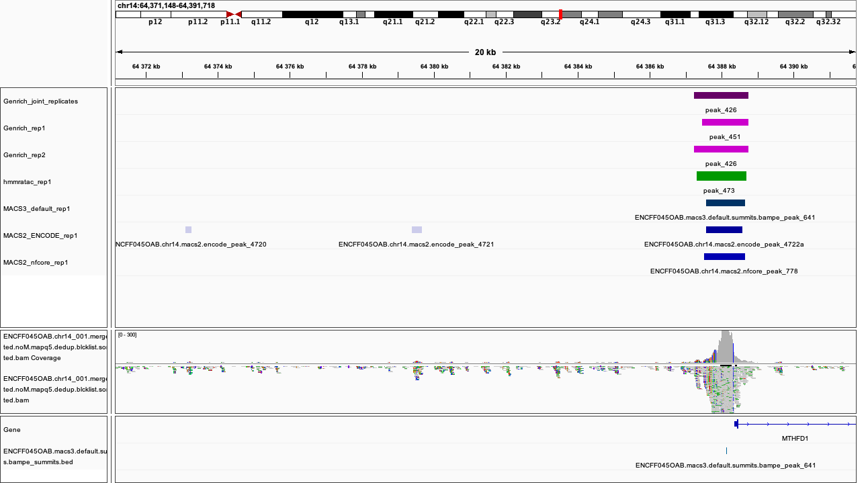Click the Genrich_rep1 peak_451 magenta bar
868x483 pixels.
(725, 122)
